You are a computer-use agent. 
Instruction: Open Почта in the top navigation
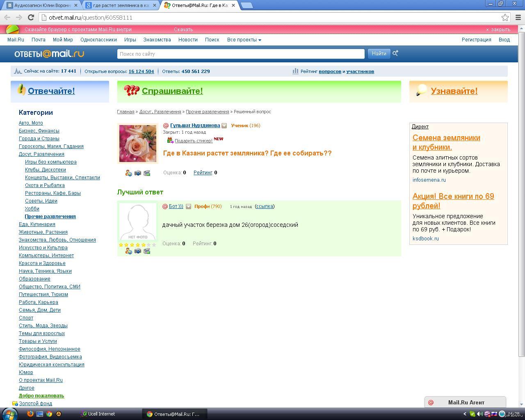coord(38,40)
